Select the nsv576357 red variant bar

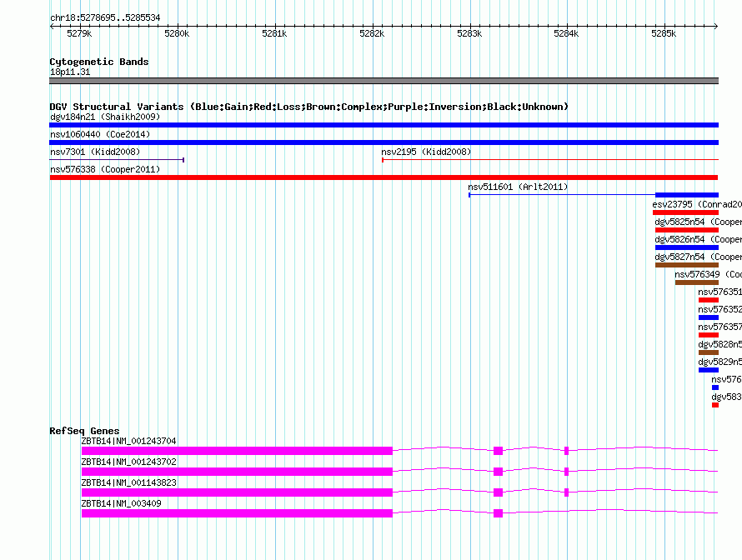click(709, 335)
